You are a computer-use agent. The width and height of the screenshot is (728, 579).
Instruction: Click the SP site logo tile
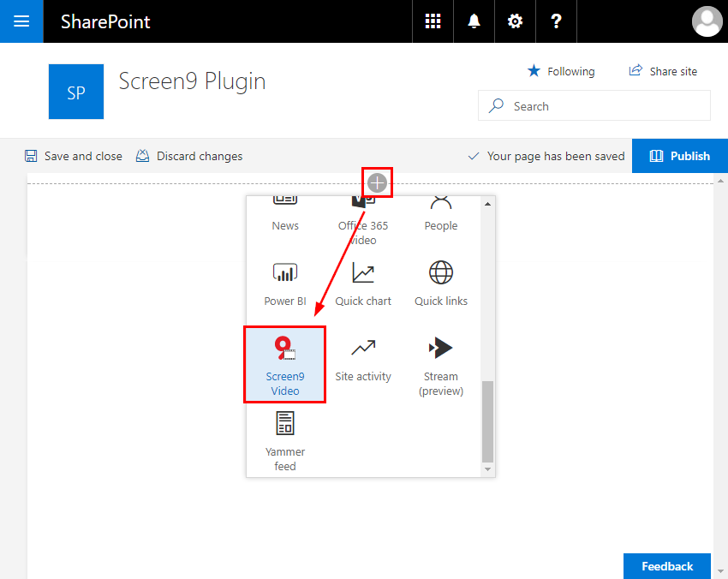pos(76,92)
